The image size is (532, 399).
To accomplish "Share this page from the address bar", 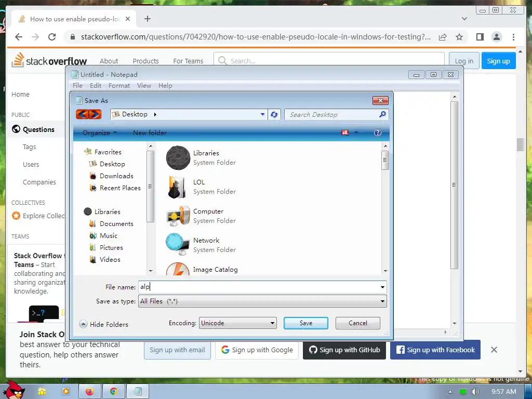I will pos(443,37).
